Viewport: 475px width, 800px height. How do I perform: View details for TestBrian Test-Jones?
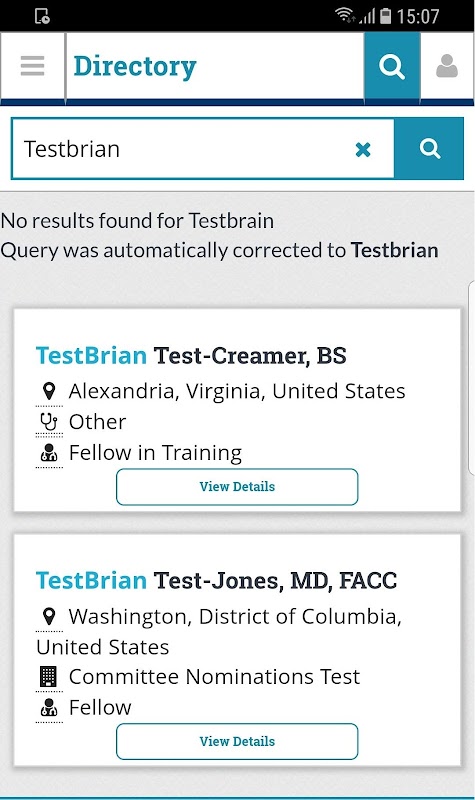point(237,741)
